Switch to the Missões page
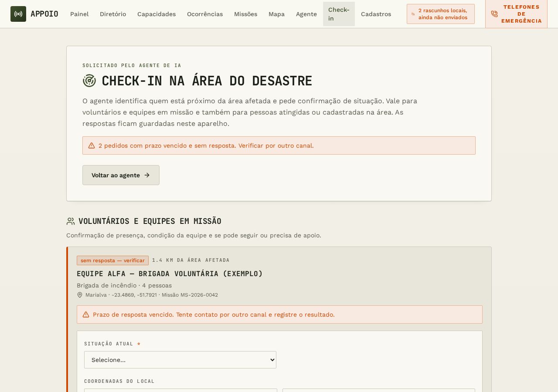Viewport: 558px width, 392px height. pyautogui.click(x=245, y=14)
